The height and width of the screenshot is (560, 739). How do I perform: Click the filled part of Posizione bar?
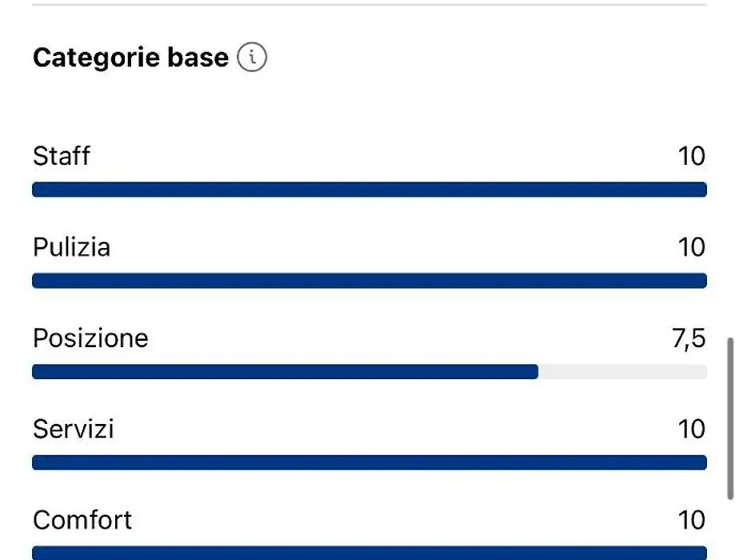(286, 371)
